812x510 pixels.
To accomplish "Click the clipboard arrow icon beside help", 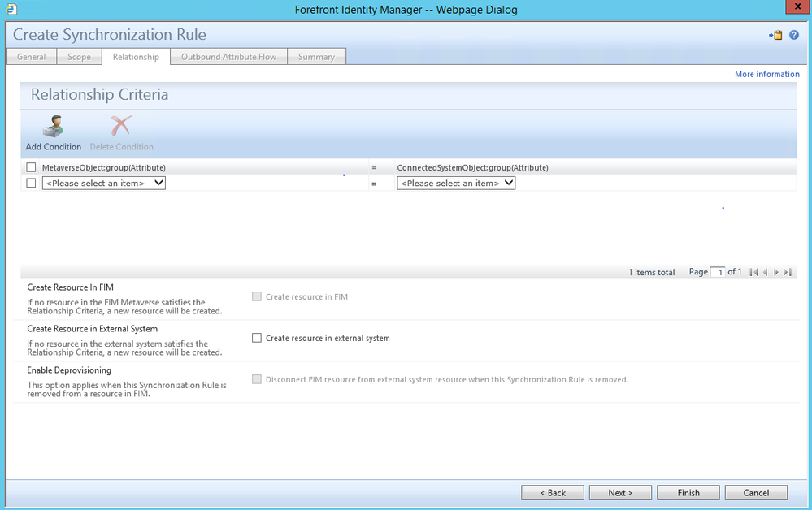I will tap(775, 35).
